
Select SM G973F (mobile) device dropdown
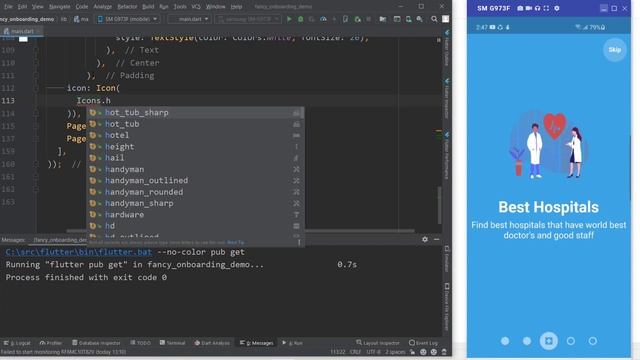click(x=128, y=19)
